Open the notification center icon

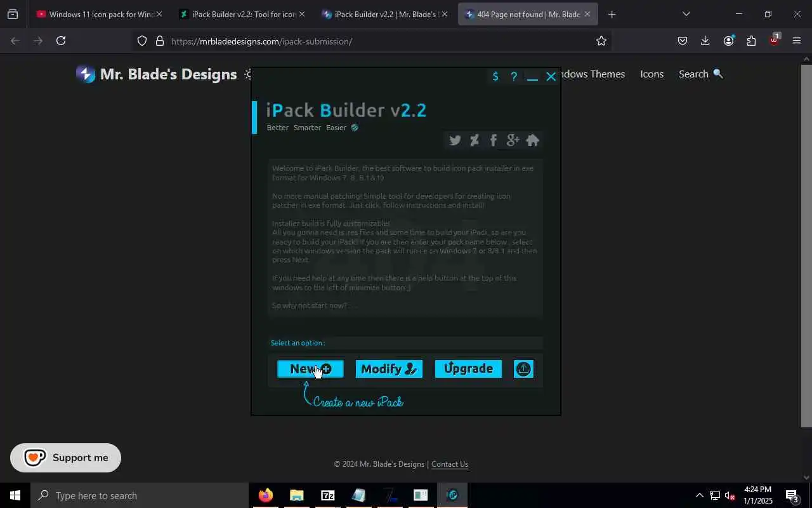pos(792,495)
